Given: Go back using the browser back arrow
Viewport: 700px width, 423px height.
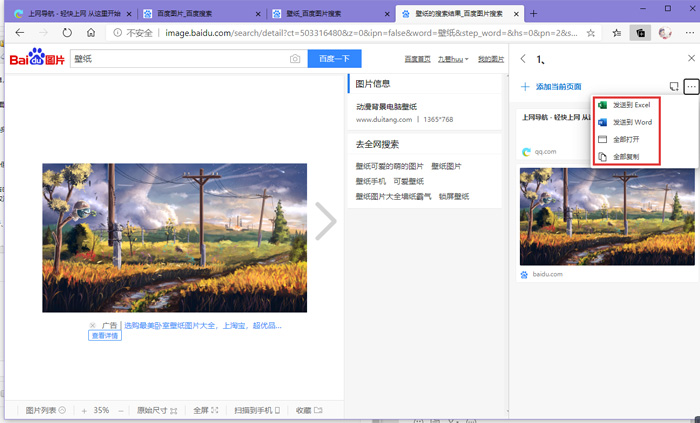Looking at the screenshot, I should click(x=20, y=33).
